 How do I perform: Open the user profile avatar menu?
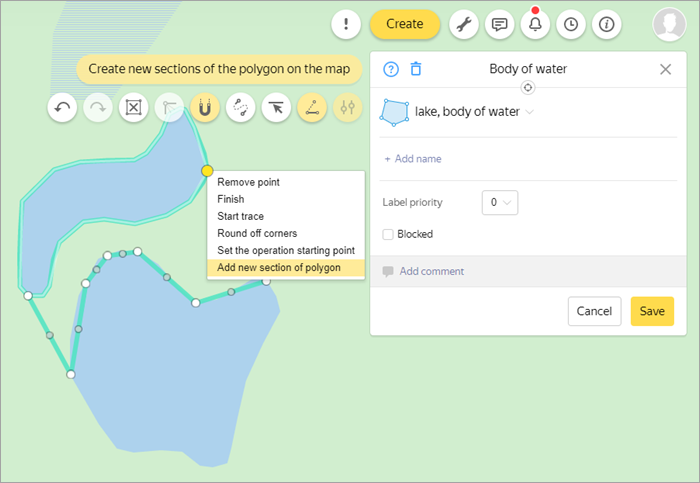pyautogui.click(x=669, y=24)
